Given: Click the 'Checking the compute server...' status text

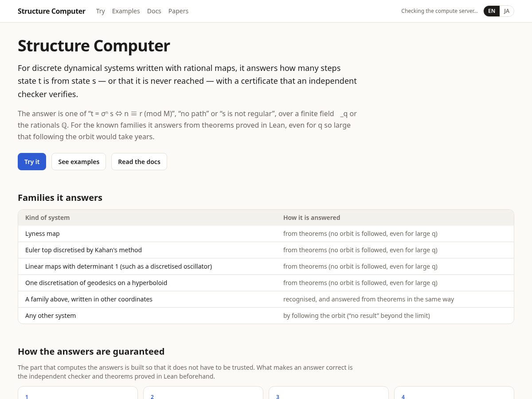Looking at the screenshot, I should (439, 11).
